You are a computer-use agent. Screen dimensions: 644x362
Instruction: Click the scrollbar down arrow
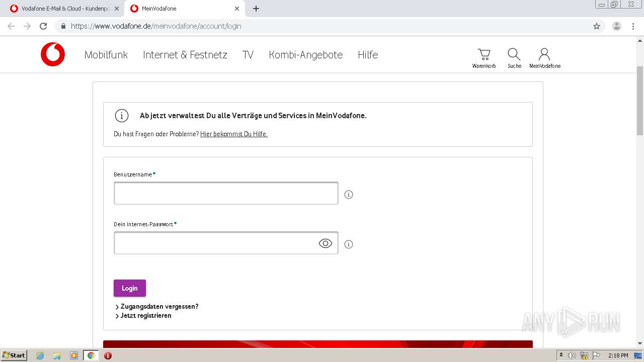click(640, 343)
